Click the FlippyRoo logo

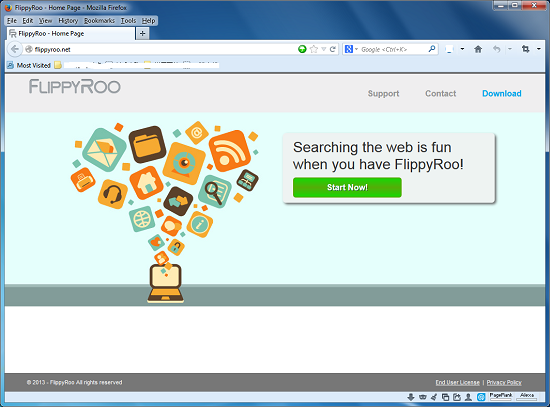[75, 87]
